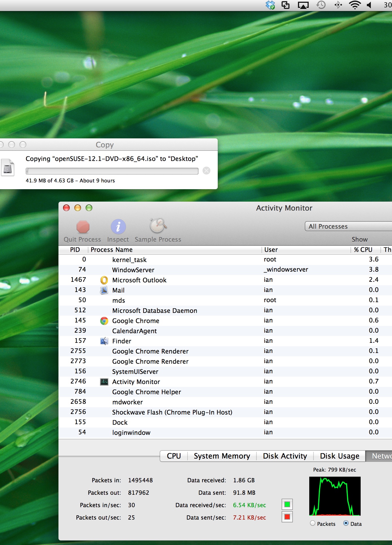Click the Activity Monitor window title
The image size is (392, 545).
(x=284, y=208)
